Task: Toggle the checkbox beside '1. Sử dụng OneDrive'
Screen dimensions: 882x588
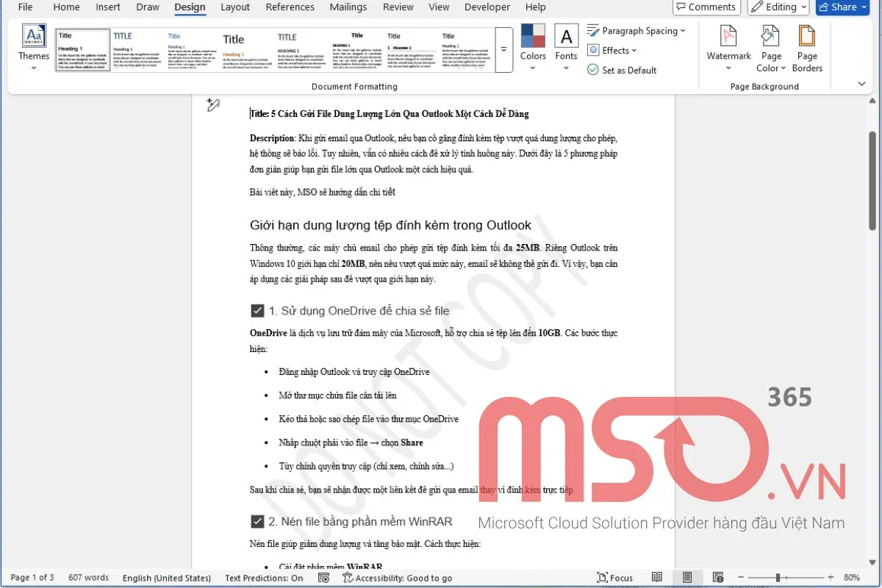Action: 257,310
